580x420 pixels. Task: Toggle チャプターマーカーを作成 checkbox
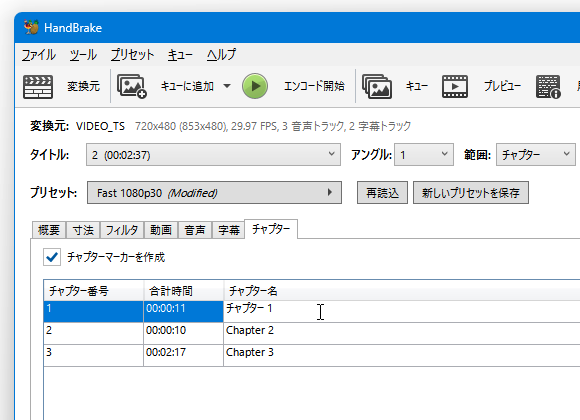pyautogui.click(x=52, y=257)
